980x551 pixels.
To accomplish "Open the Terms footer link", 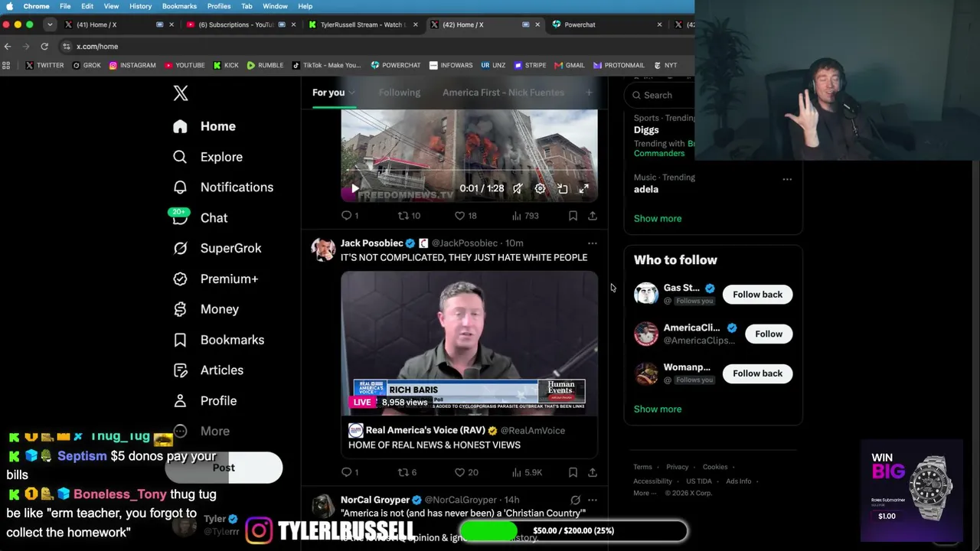I will click(642, 467).
